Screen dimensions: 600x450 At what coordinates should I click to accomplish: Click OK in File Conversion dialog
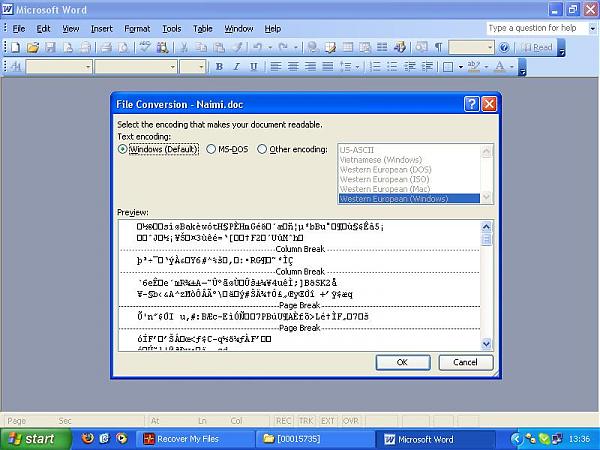pyautogui.click(x=403, y=362)
